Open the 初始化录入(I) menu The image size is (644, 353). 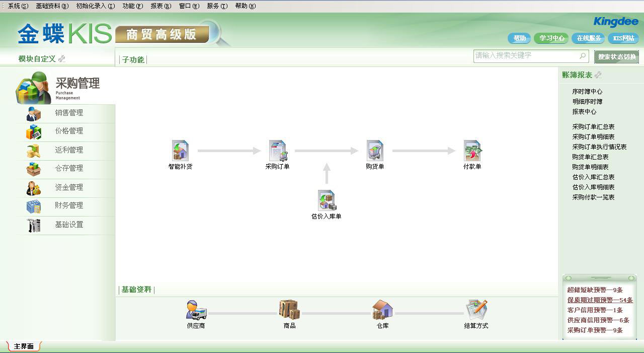[x=96, y=6]
